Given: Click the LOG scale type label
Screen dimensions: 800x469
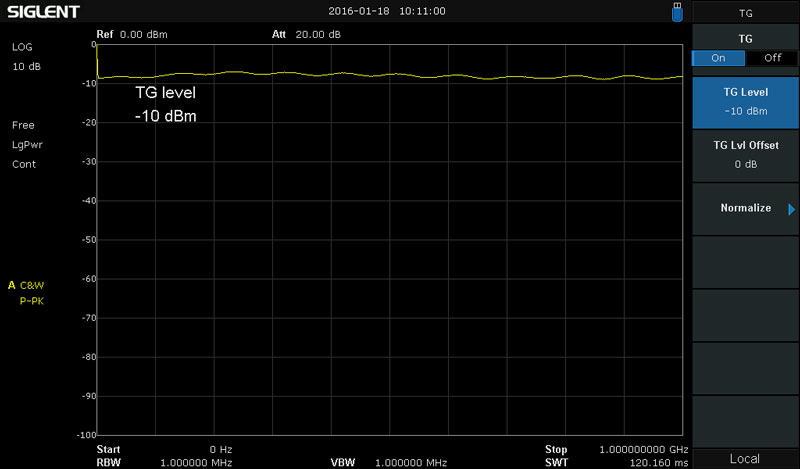Looking at the screenshot, I should point(22,47).
